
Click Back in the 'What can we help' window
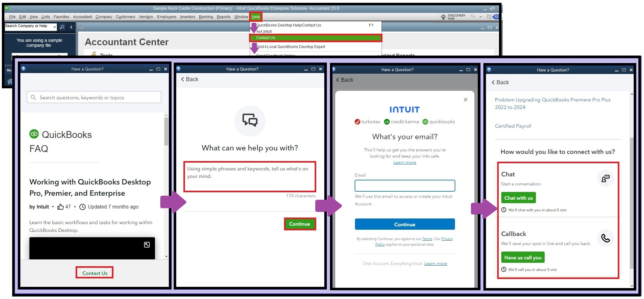[x=190, y=79]
